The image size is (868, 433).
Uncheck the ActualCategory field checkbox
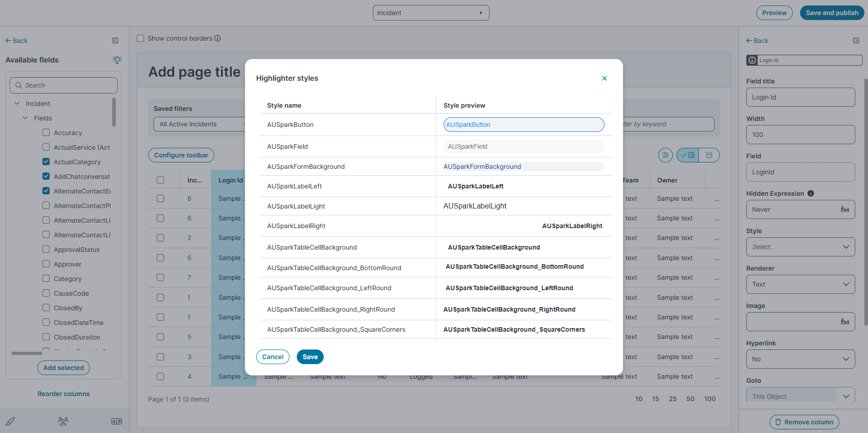pos(46,162)
